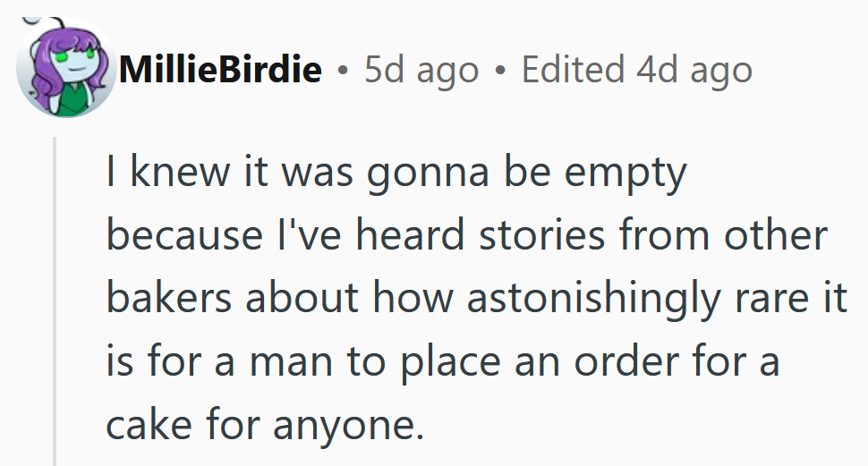868x466 pixels.
Task: Open the MillieBirdie username profile link
Action: (x=219, y=69)
